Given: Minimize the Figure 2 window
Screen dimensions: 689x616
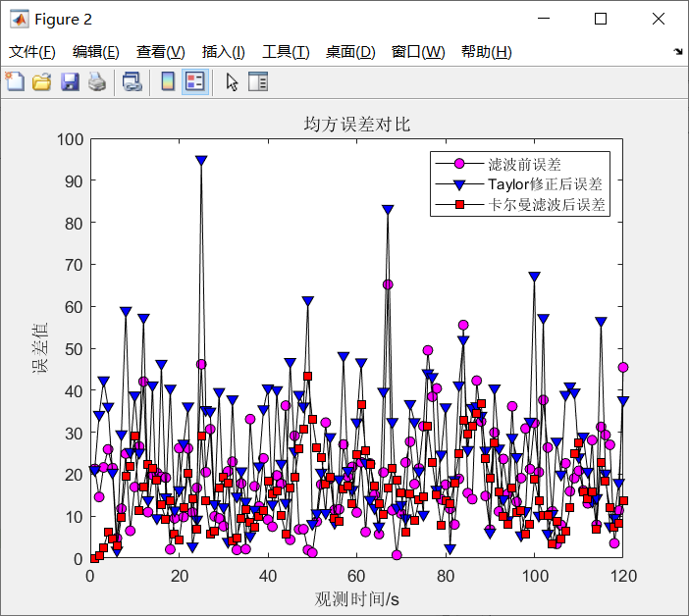Looking at the screenshot, I should click(544, 19).
